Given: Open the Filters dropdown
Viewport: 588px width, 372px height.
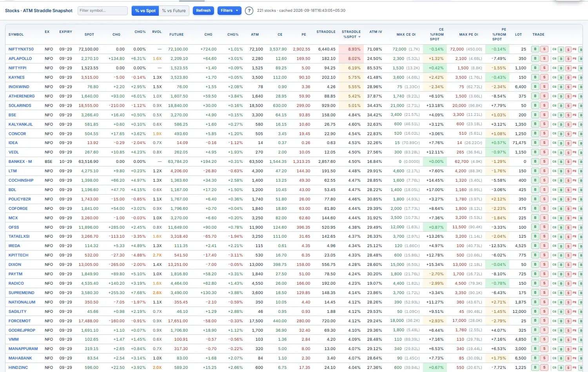Looking at the screenshot, I should pyautogui.click(x=229, y=11).
